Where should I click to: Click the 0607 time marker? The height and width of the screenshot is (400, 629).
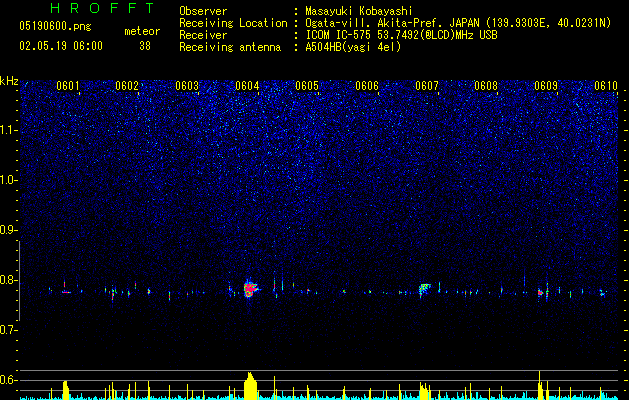[426, 86]
